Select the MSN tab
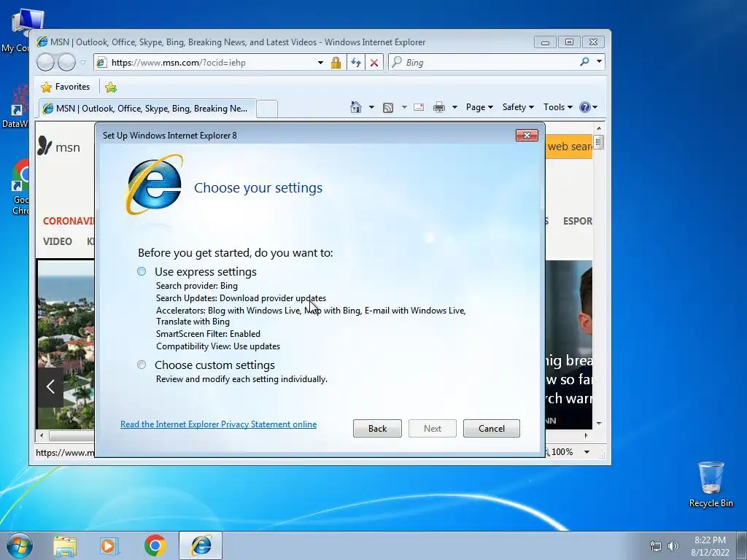The image size is (747, 560). click(147, 109)
